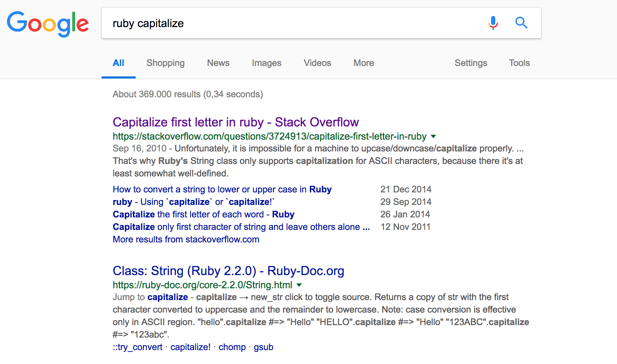The width and height of the screenshot is (617, 364).
Task: Click the microphone voice search icon
Action: tap(493, 23)
